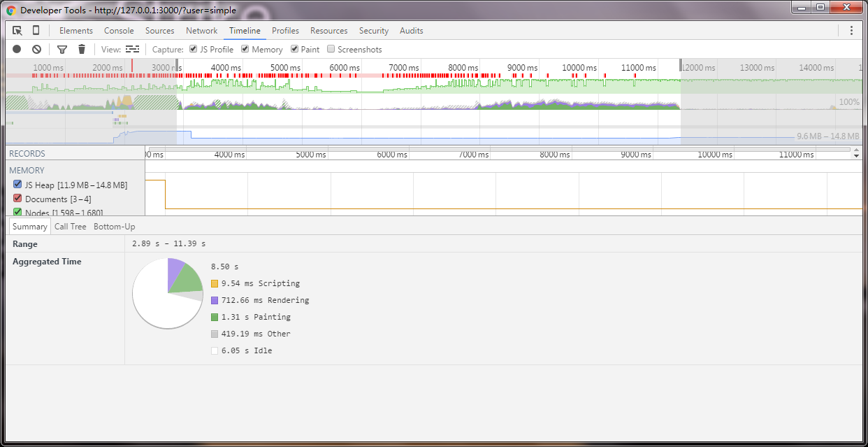Viewport: 868px width, 447px height.
Task: Open the Console panel tab
Action: tap(119, 31)
